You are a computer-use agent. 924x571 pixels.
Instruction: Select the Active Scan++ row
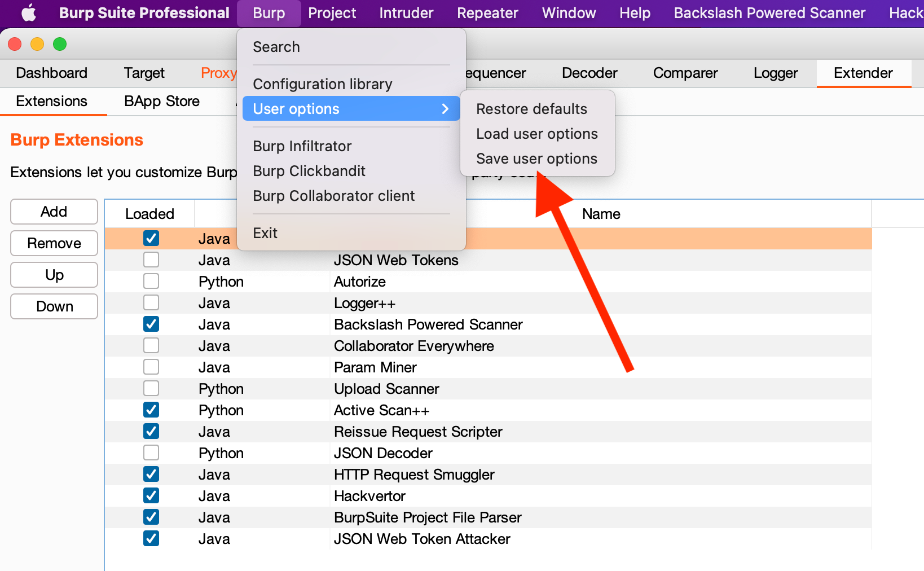pos(488,410)
